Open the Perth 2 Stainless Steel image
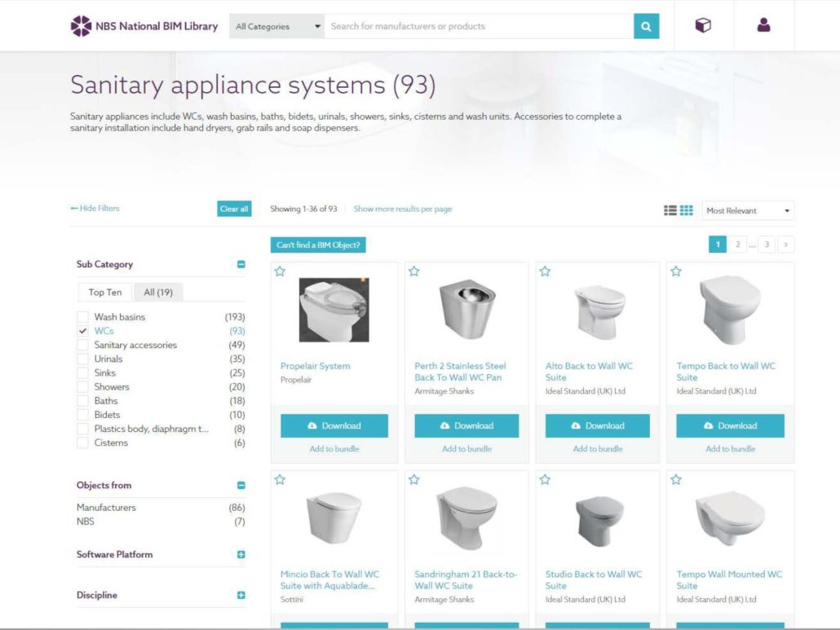840x630 pixels. tap(466, 309)
